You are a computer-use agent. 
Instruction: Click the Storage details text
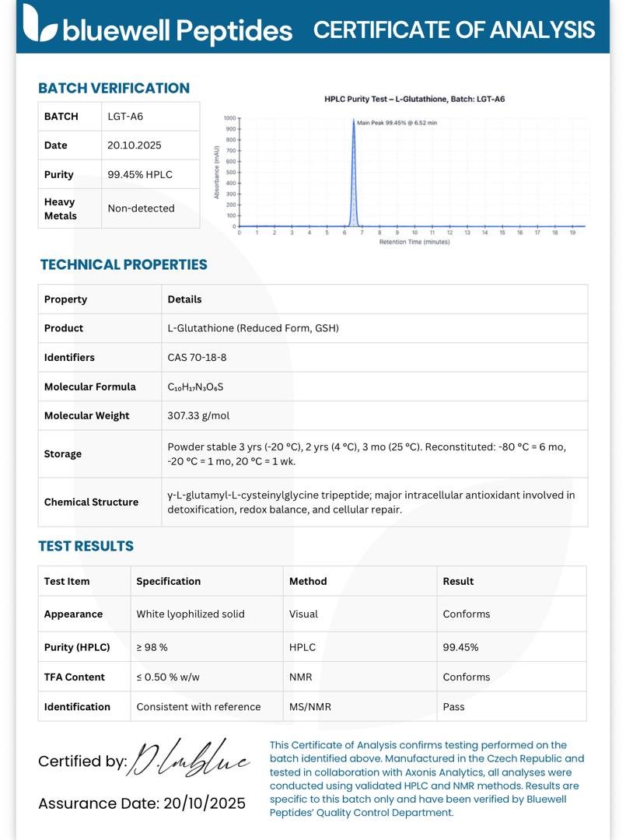pos(367,453)
